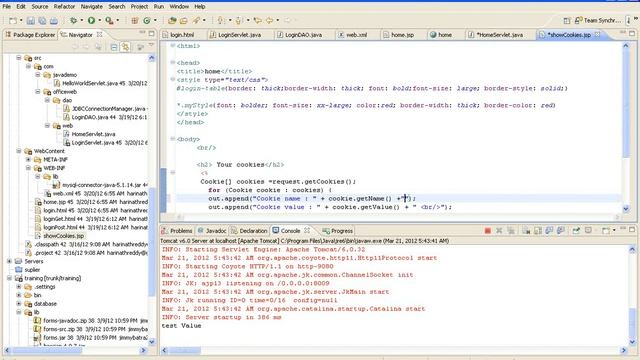Click the Next Annotation toolbar icon
The image size is (640, 360).
coord(221,20)
